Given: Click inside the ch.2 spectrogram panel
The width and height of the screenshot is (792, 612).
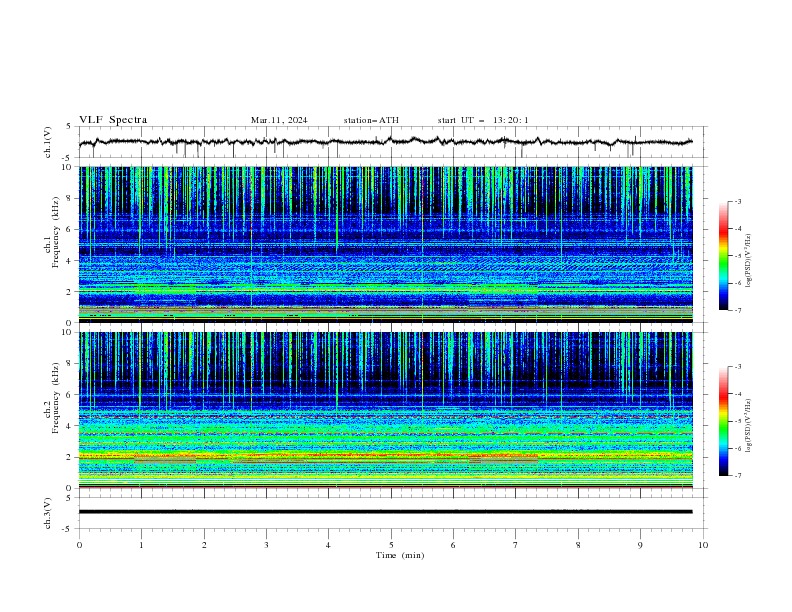Looking at the screenshot, I should click(386, 410).
